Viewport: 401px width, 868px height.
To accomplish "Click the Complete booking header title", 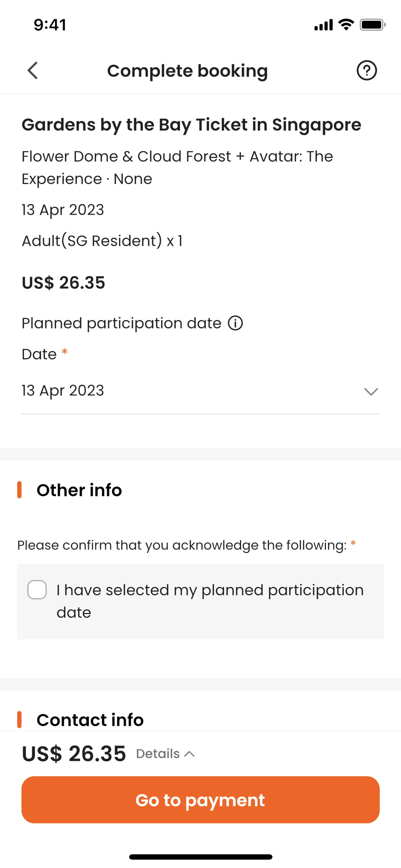I will pos(187,71).
